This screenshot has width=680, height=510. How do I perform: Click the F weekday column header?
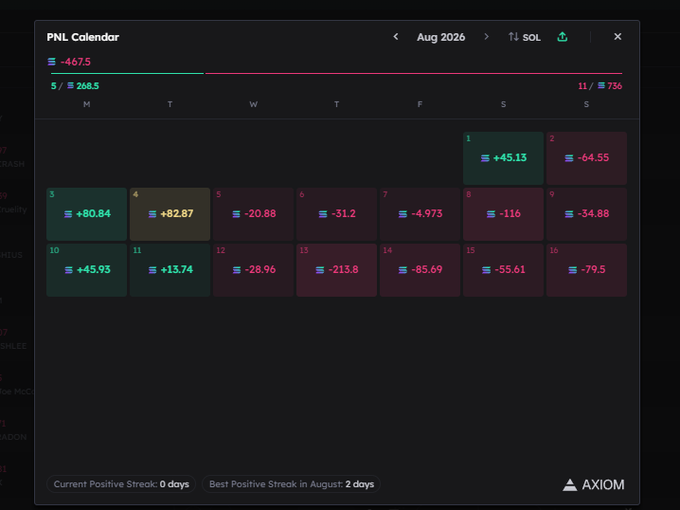(420, 104)
